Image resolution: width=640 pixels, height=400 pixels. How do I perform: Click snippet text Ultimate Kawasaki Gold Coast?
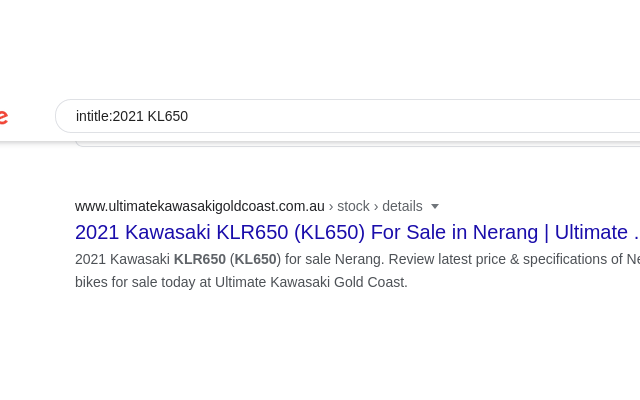[x=310, y=282]
